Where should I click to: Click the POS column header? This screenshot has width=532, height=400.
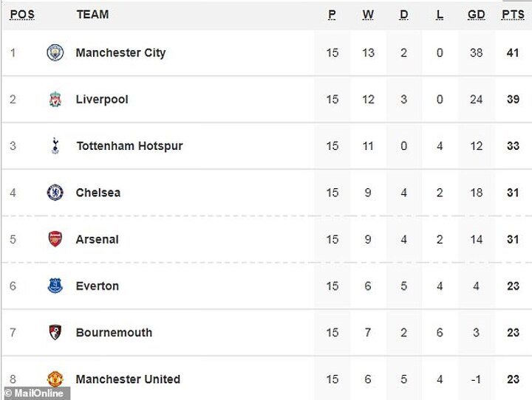[22, 15]
